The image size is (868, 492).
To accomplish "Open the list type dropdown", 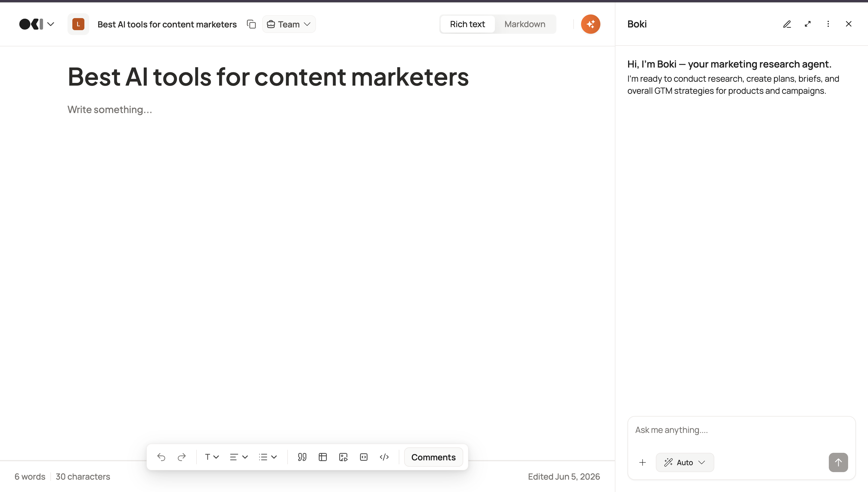I will pos(268,457).
